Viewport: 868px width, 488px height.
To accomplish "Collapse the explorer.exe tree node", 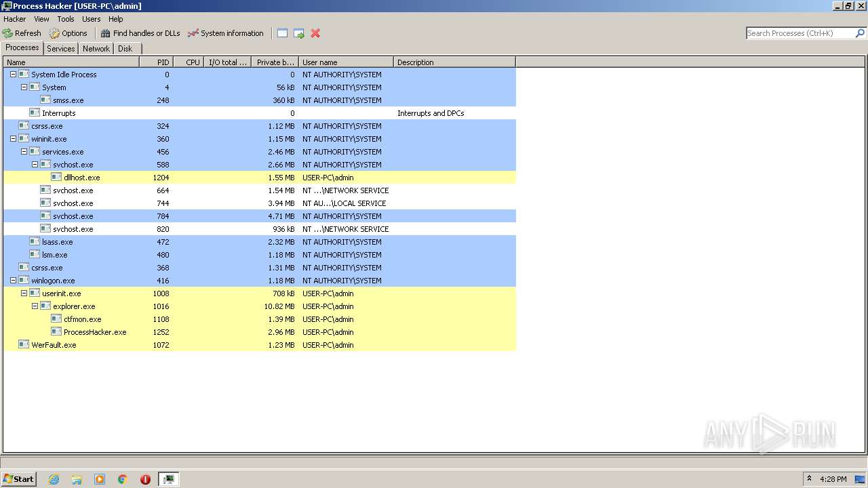I will (x=35, y=306).
